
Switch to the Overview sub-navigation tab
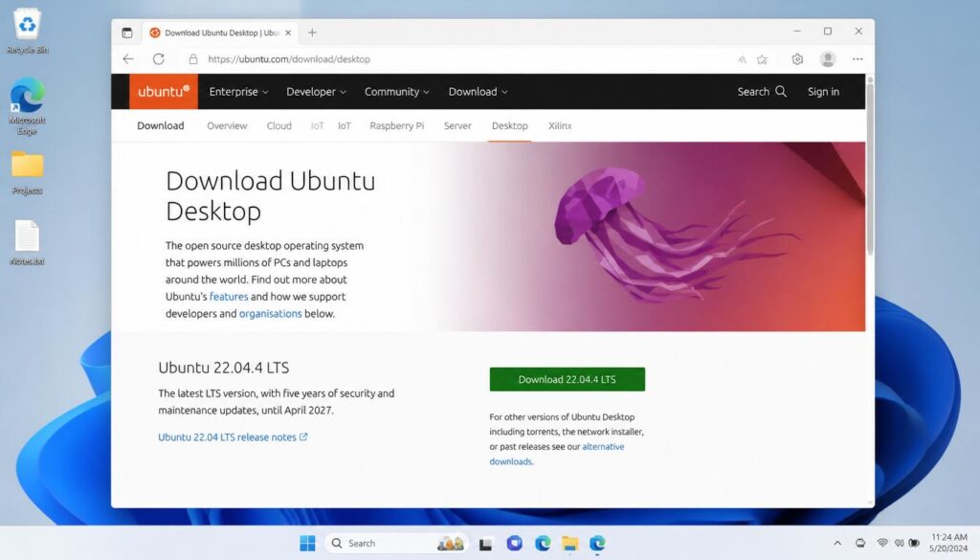[x=227, y=125]
